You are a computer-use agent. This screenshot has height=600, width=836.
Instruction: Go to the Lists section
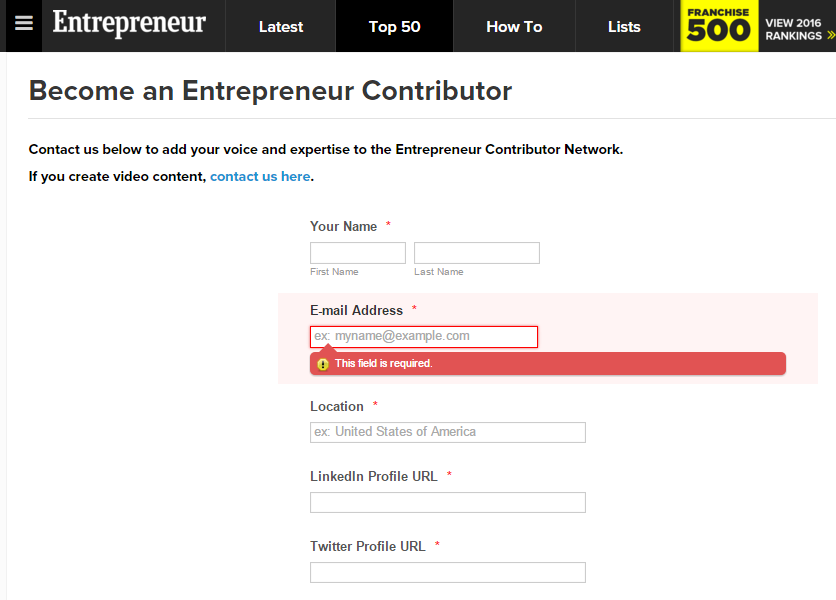[x=624, y=27]
